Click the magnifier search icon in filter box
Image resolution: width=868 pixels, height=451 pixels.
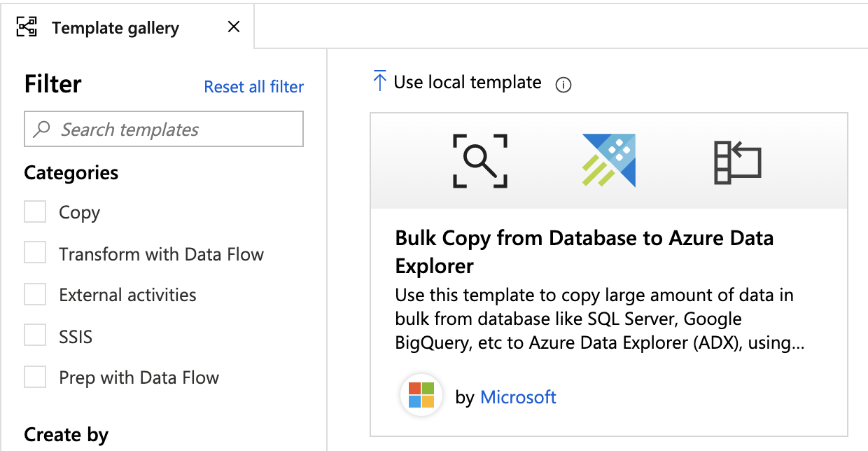[42, 130]
